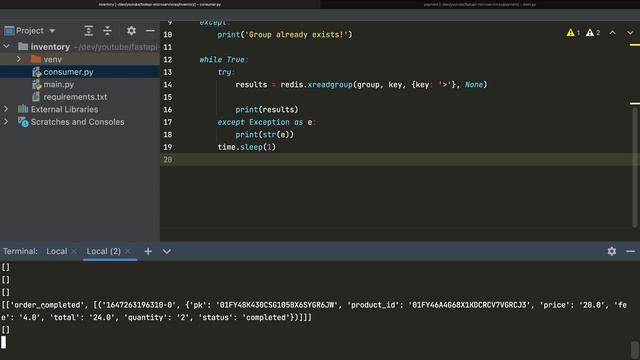
Task: Open main.py in the project tree
Action: click(x=58, y=84)
